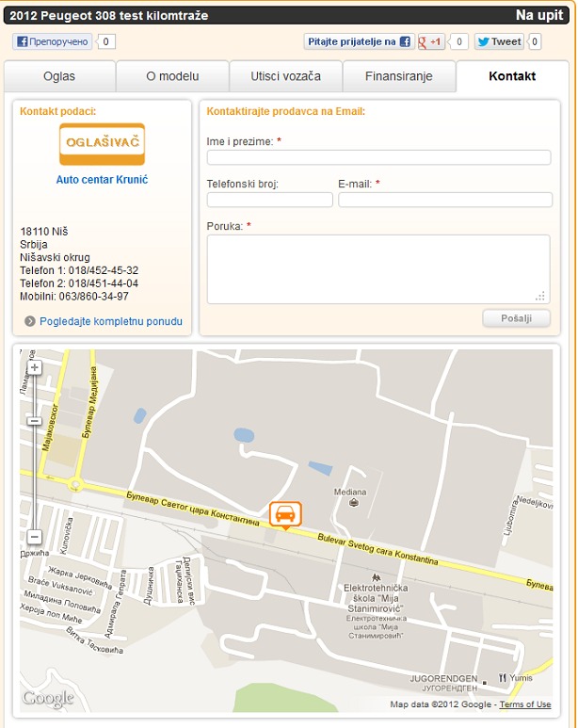Zoom in the map with plus button

[35, 367]
